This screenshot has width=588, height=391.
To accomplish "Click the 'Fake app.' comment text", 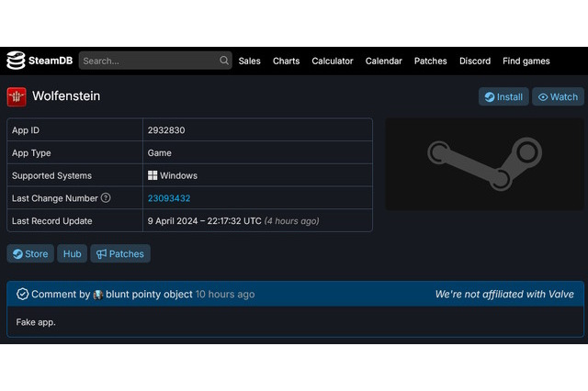I will (x=36, y=322).
